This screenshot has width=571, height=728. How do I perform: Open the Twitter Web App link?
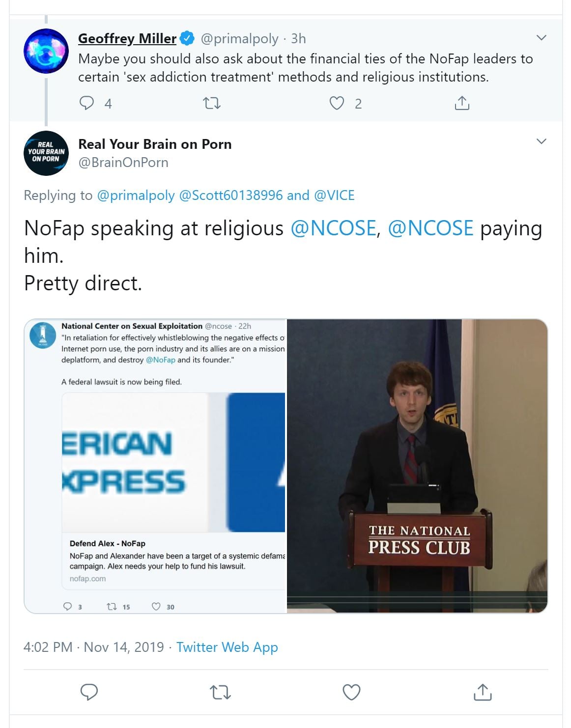[227, 647]
